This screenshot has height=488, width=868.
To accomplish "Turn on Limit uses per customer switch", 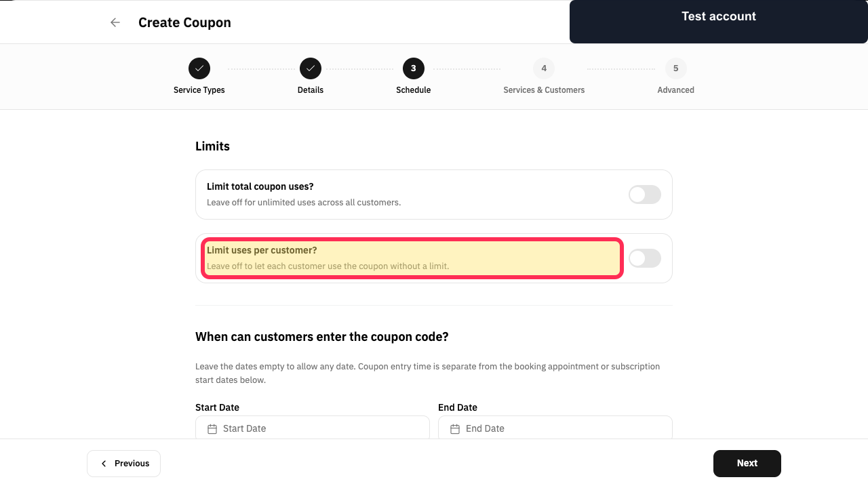I will coord(645,258).
